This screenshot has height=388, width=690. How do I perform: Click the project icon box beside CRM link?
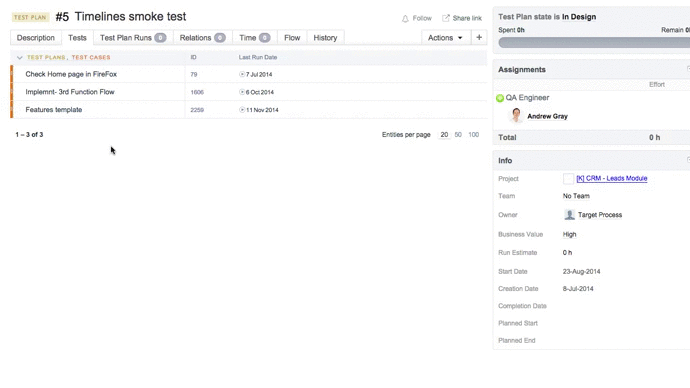pyautogui.click(x=568, y=179)
